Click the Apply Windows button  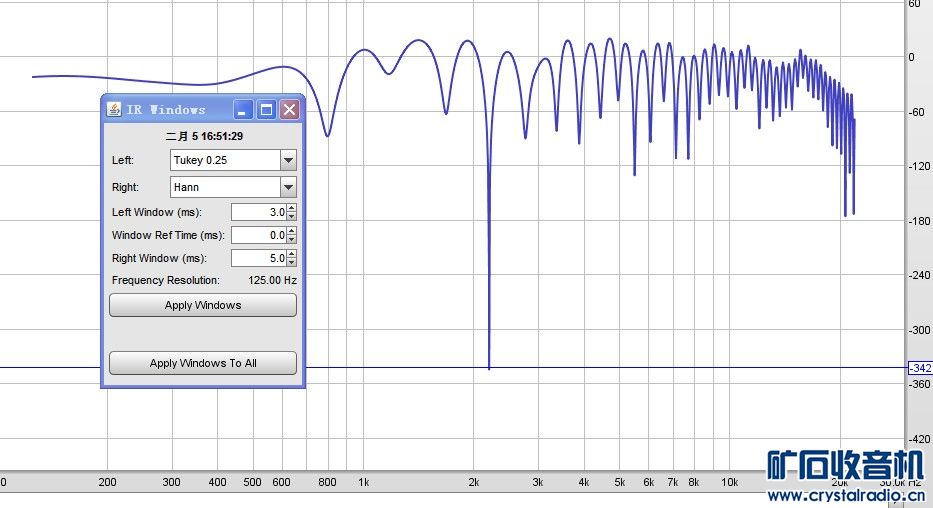203,305
